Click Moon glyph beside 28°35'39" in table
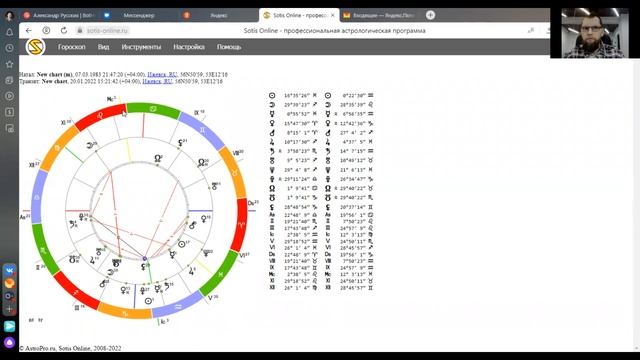The height and width of the screenshot is (360, 640). pyautogui.click(x=328, y=105)
